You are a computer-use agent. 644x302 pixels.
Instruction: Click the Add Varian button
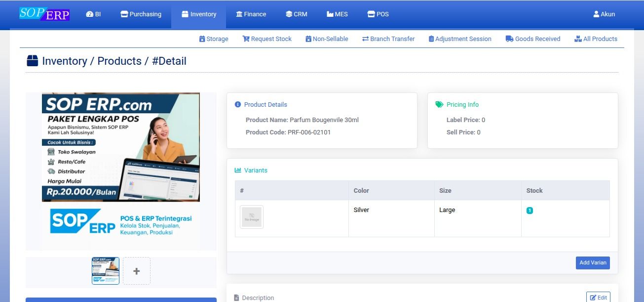point(593,263)
